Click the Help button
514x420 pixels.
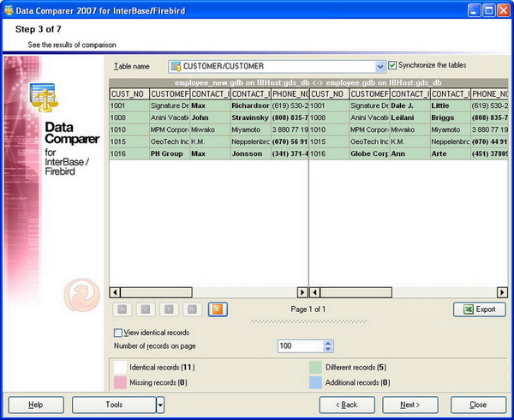coord(36,405)
